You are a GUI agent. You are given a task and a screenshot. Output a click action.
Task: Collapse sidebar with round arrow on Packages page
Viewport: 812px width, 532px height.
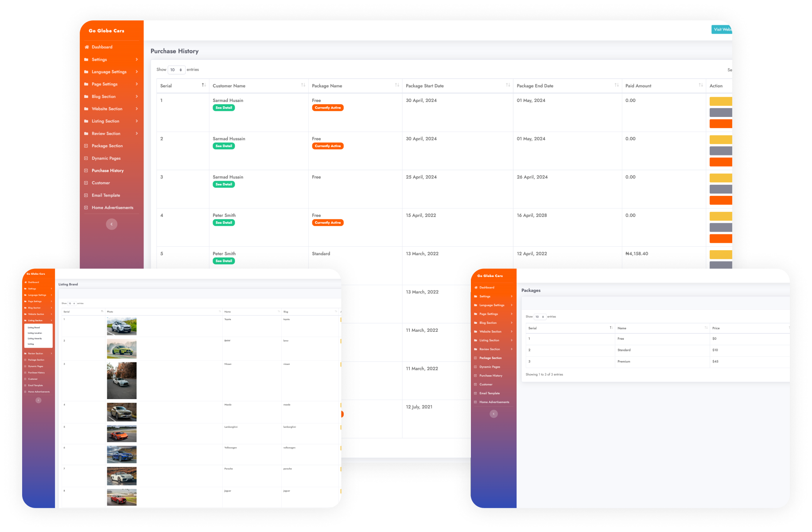point(493,414)
